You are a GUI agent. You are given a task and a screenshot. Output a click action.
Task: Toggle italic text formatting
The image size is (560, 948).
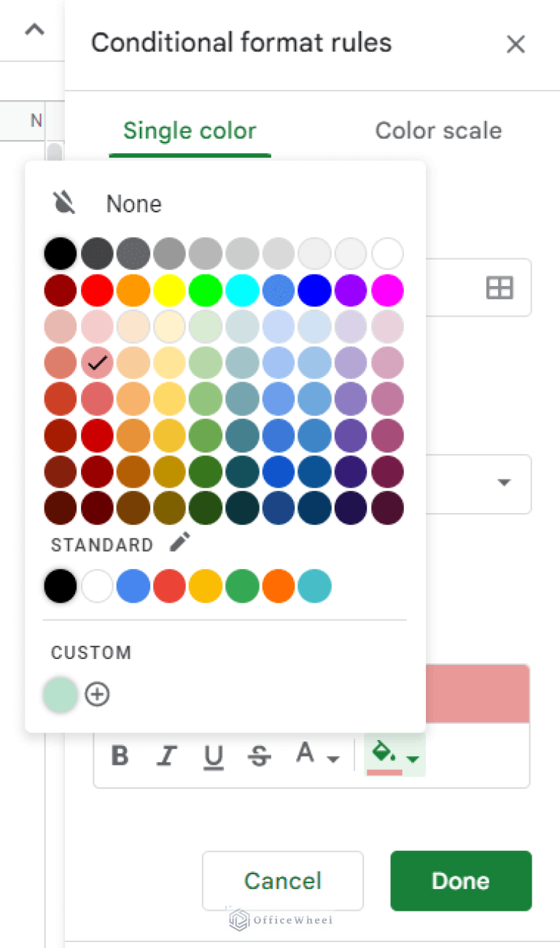[x=166, y=756]
